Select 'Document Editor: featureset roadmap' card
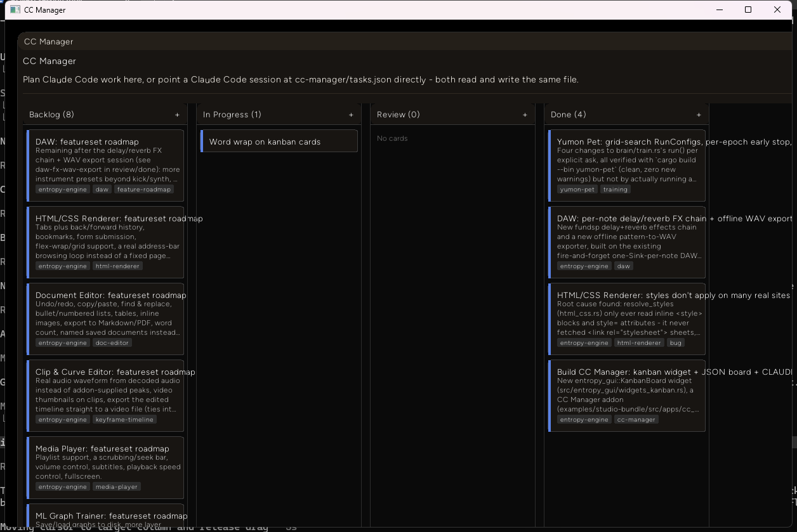 [105, 319]
